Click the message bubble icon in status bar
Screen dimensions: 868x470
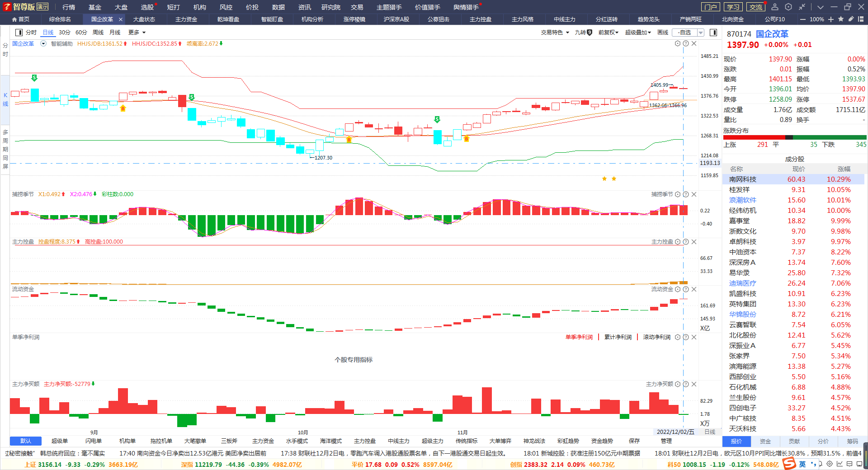849,464
